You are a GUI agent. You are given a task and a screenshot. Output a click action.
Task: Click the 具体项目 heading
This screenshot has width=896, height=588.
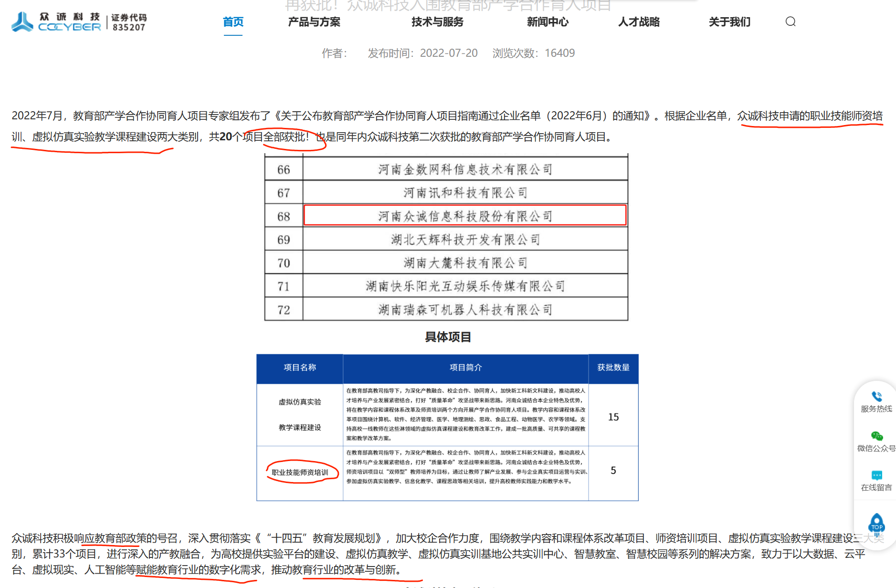[448, 337]
